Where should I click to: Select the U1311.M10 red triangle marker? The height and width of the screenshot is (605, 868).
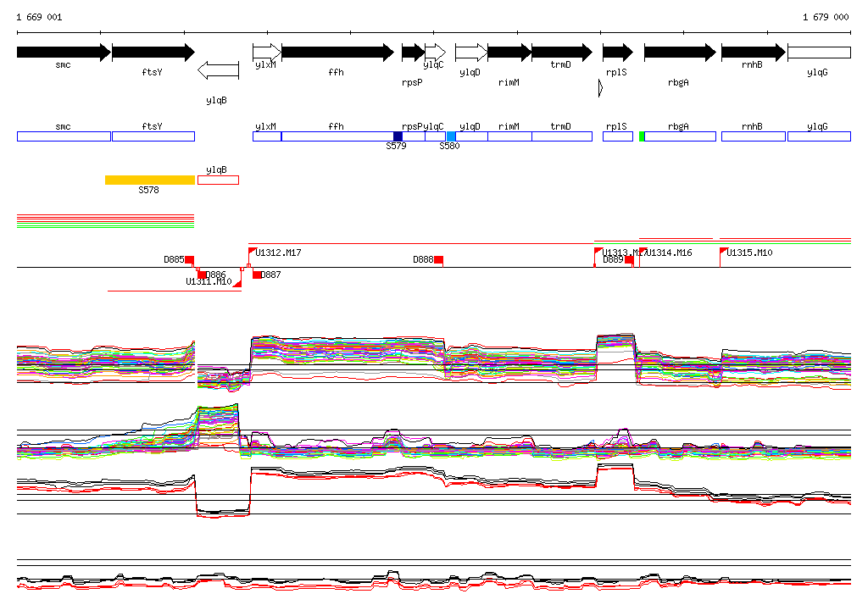click(x=237, y=283)
